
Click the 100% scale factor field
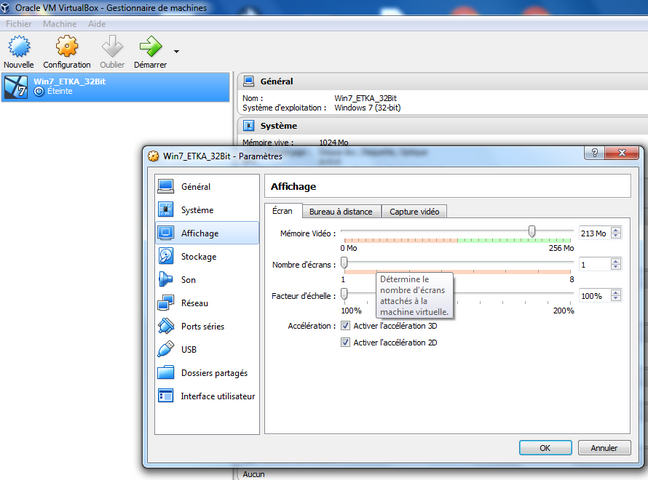(x=595, y=296)
